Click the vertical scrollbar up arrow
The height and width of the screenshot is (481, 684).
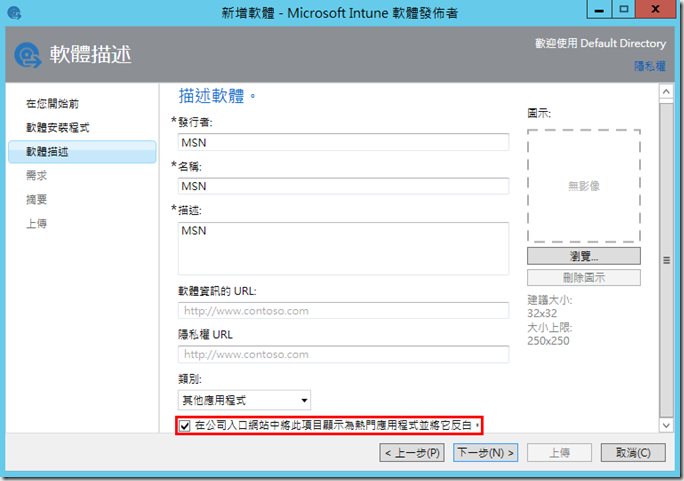[x=665, y=93]
